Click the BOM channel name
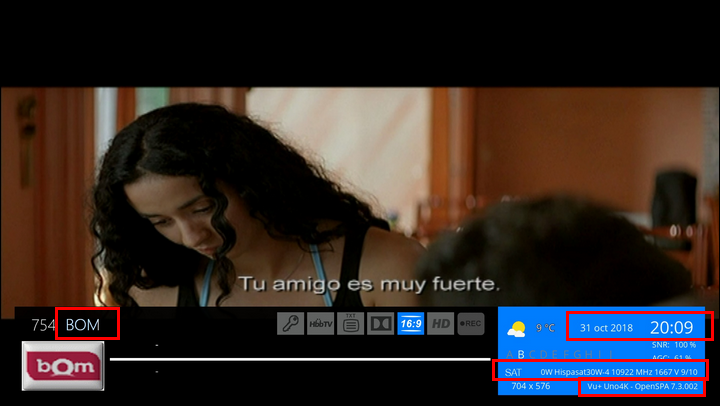Screen dimensions: 720x406 (x=83, y=325)
